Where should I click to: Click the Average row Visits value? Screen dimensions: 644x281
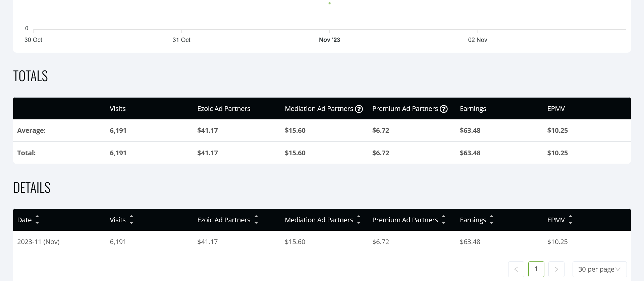point(118,130)
